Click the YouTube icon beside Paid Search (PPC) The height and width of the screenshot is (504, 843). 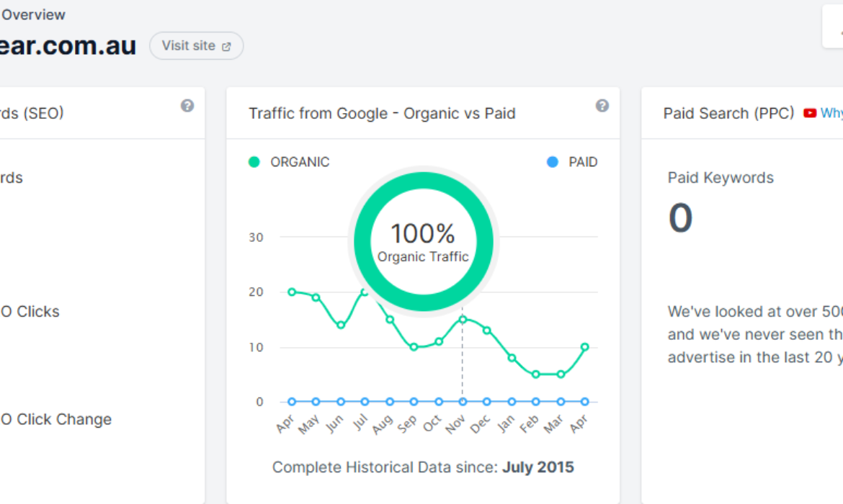(810, 113)
